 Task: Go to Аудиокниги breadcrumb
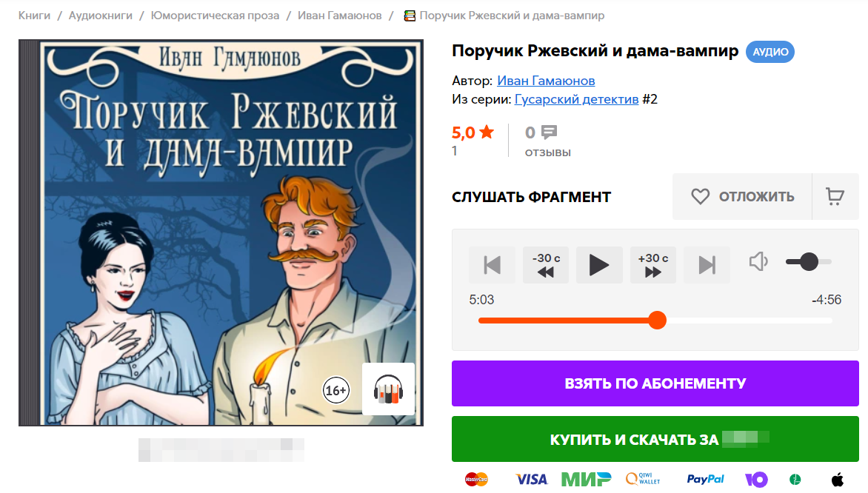100,16
